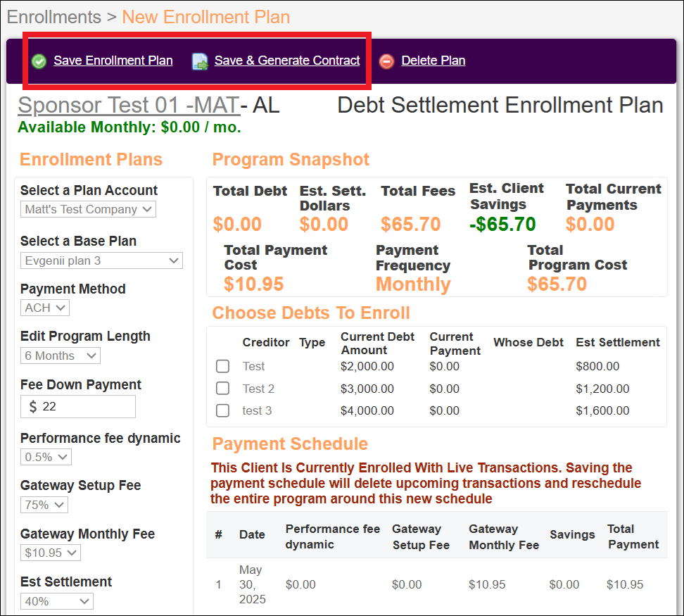The image size is (684, 616).
Task: Click the Available Monthly $0.00 / mo. text
Action: pyautogui.click(x=129, y=127)
